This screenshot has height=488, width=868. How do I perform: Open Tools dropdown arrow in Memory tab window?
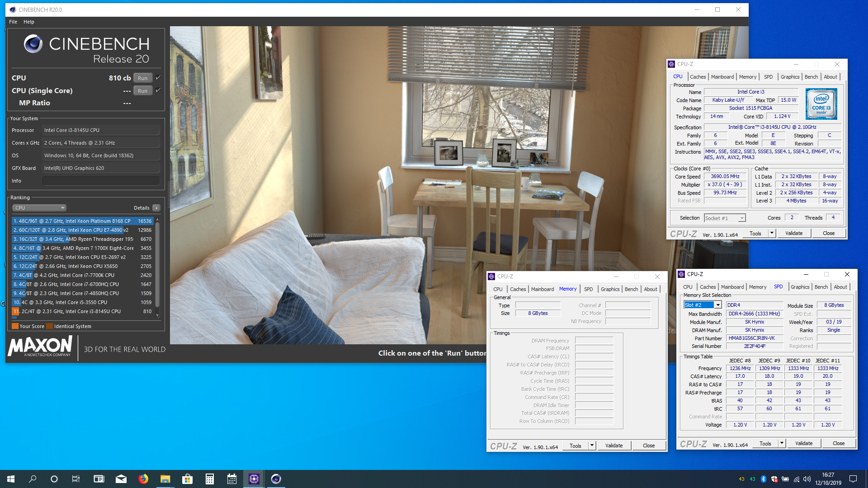(592, 446)
